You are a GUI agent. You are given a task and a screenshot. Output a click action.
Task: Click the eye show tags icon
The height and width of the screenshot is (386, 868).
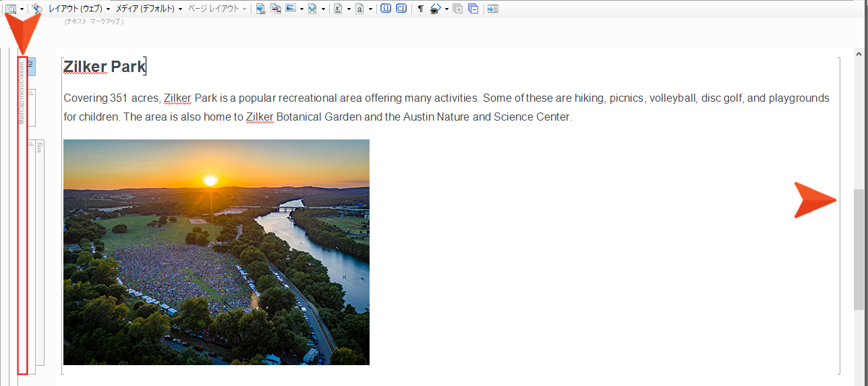(436, 9)
